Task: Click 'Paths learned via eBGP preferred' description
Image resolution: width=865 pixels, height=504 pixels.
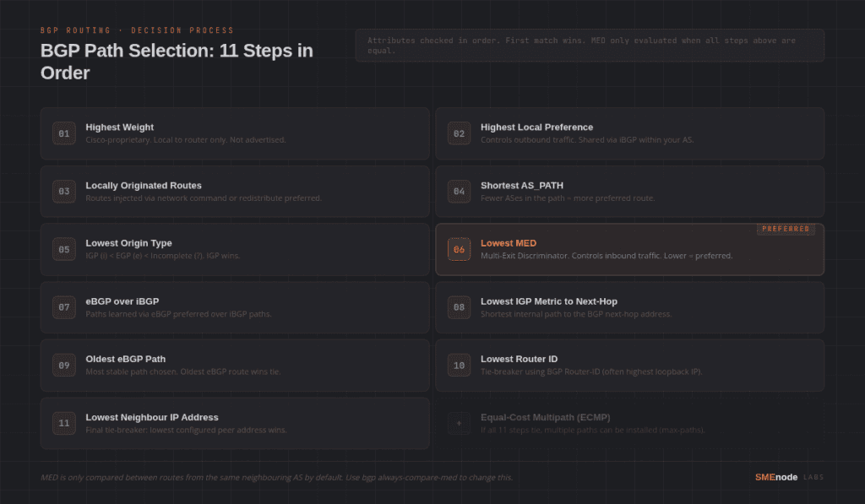Action: (x=178, y=314)
